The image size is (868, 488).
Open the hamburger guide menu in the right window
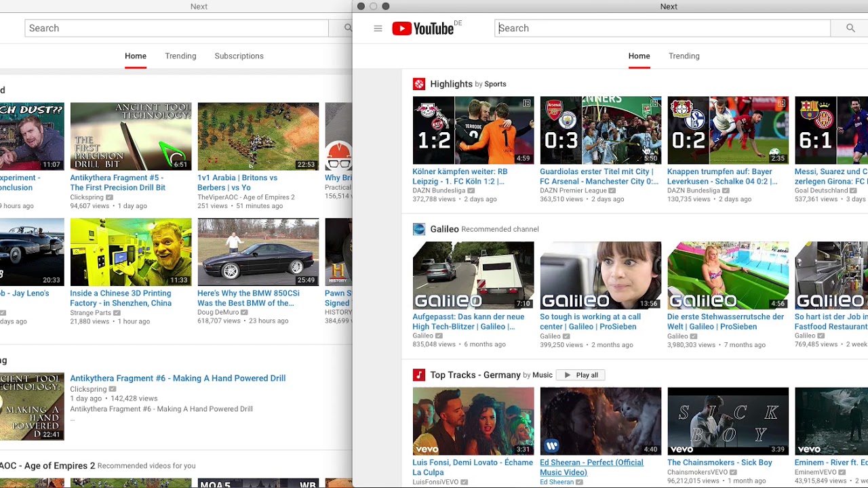378,28
